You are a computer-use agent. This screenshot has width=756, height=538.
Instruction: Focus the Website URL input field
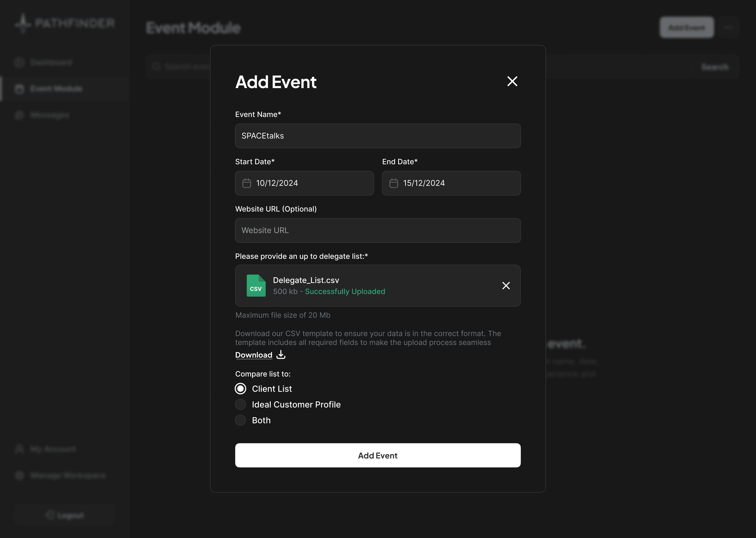[x=378, y=230]
